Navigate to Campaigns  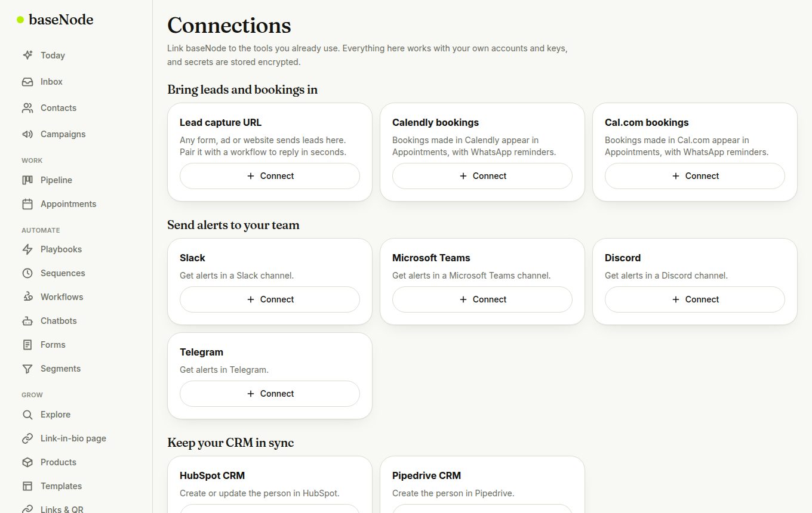tap(76, 134)
